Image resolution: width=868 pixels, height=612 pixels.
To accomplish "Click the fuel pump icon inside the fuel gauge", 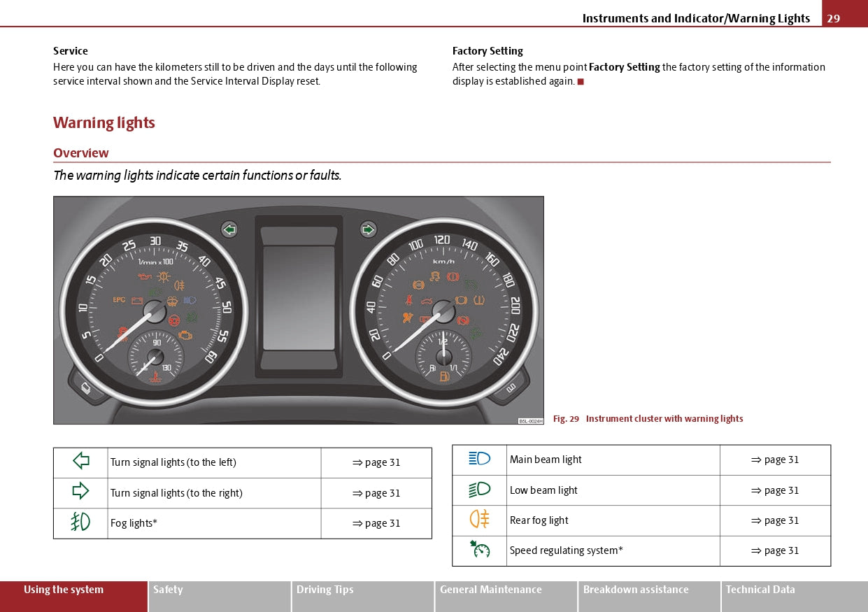I will 444,376.
